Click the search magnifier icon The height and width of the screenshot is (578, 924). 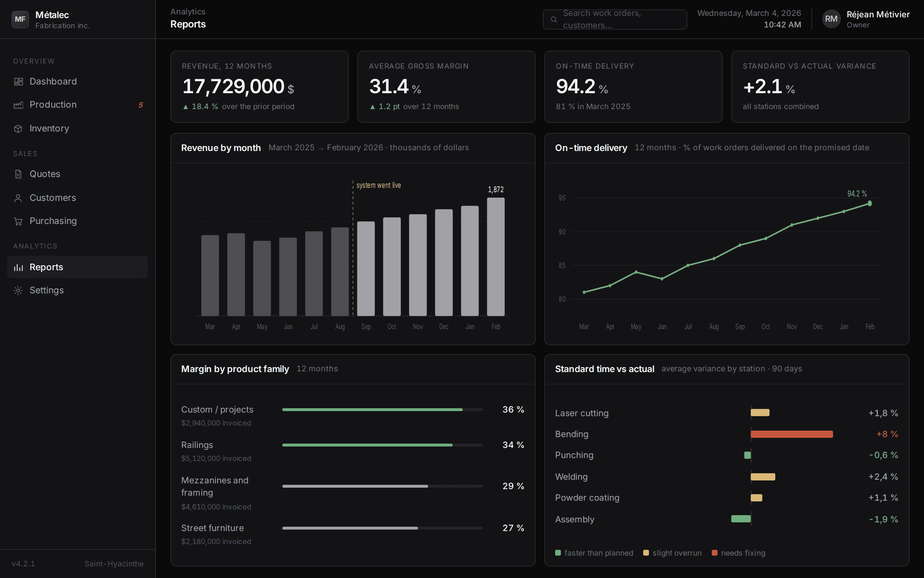pos(554,20)
